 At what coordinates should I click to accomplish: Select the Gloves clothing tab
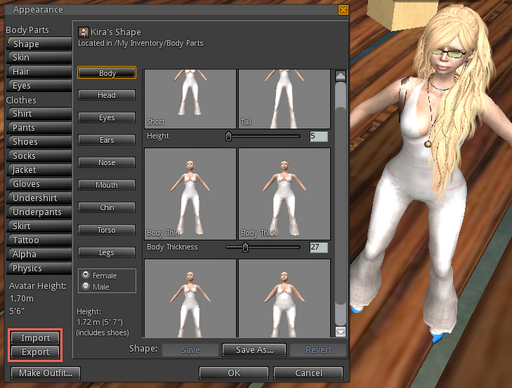pyautogui.click(x=39, y=184)
